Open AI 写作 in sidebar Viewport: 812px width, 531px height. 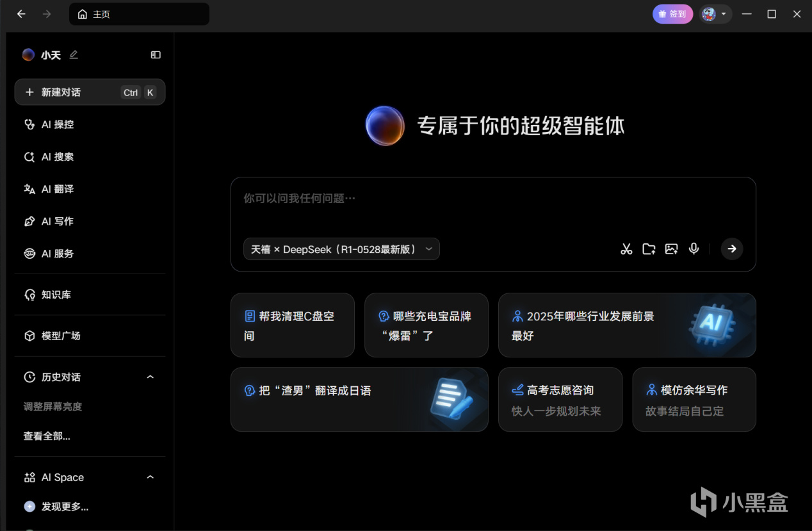click(x=90, y=221)
